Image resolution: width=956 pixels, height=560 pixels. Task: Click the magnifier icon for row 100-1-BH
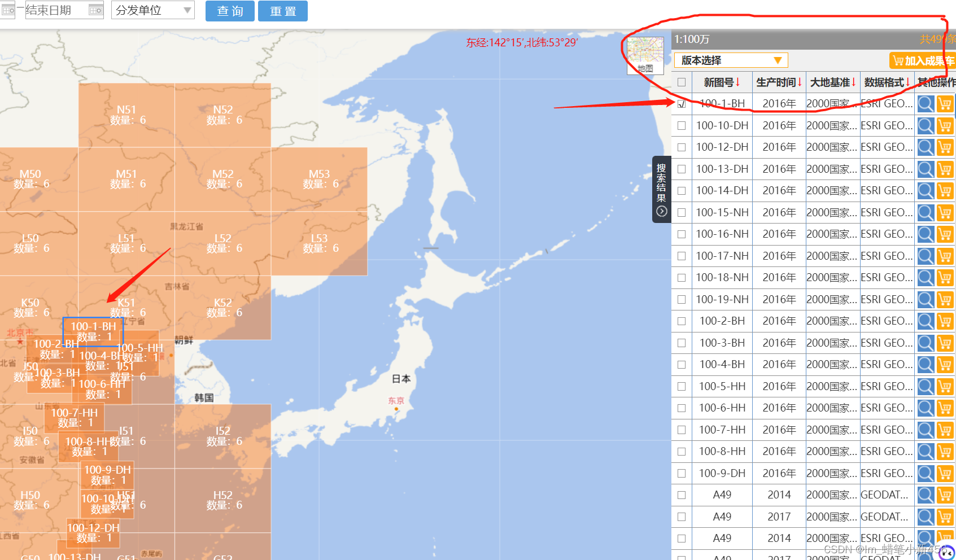pos(926,103)
